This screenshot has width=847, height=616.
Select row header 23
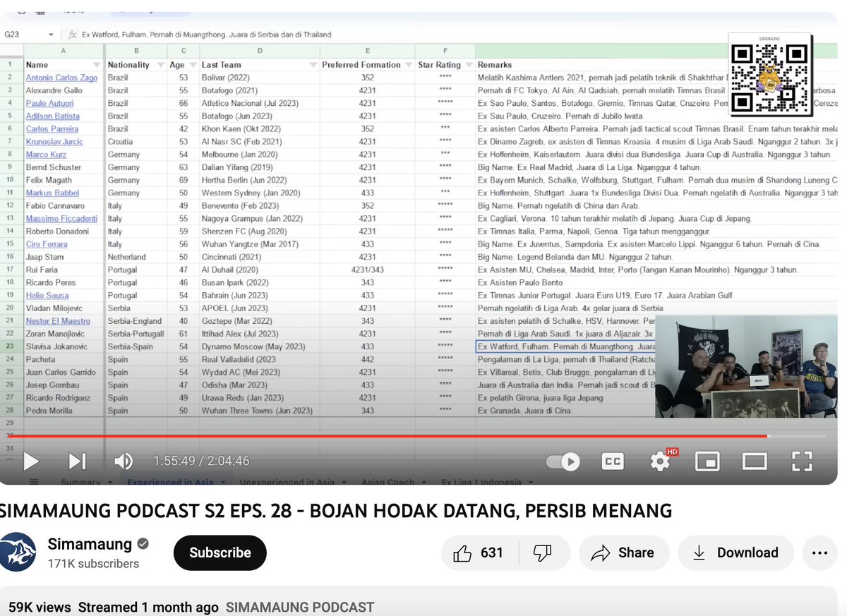coord(11,346)
